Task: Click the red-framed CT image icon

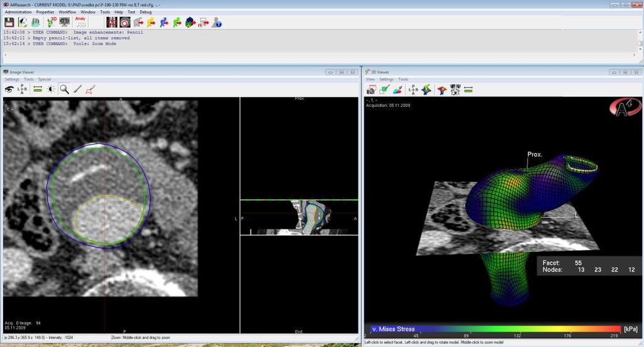Action: 112,22
